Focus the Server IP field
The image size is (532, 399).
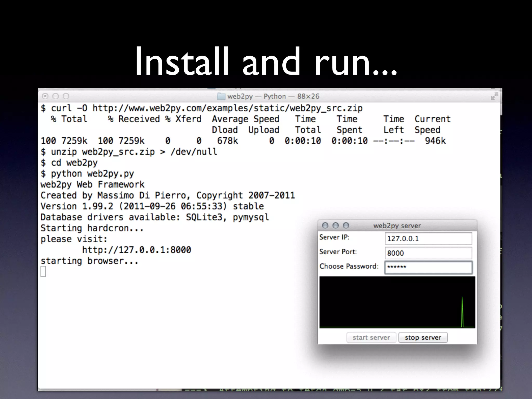click(428, 238)
